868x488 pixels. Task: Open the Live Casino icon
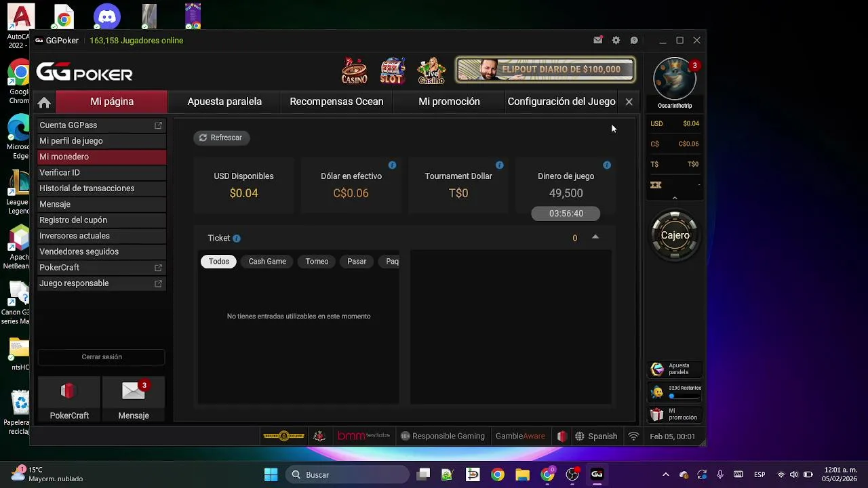click(x=431, y=70)
